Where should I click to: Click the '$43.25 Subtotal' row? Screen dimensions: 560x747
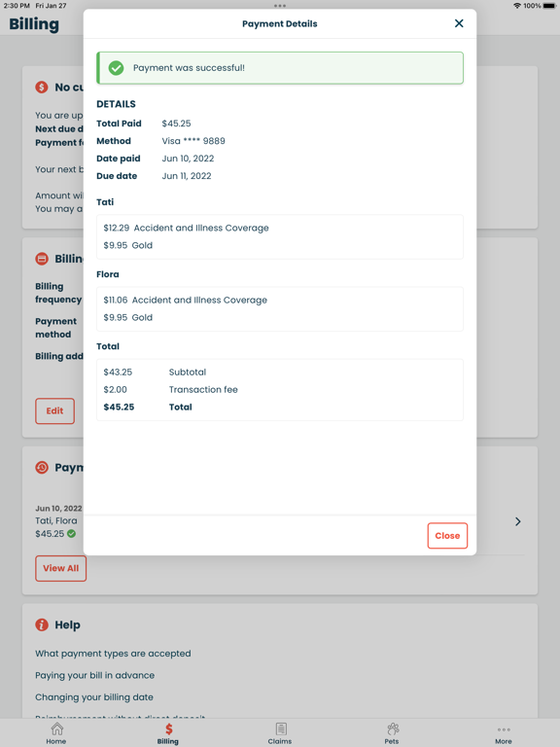coord(155,373)
